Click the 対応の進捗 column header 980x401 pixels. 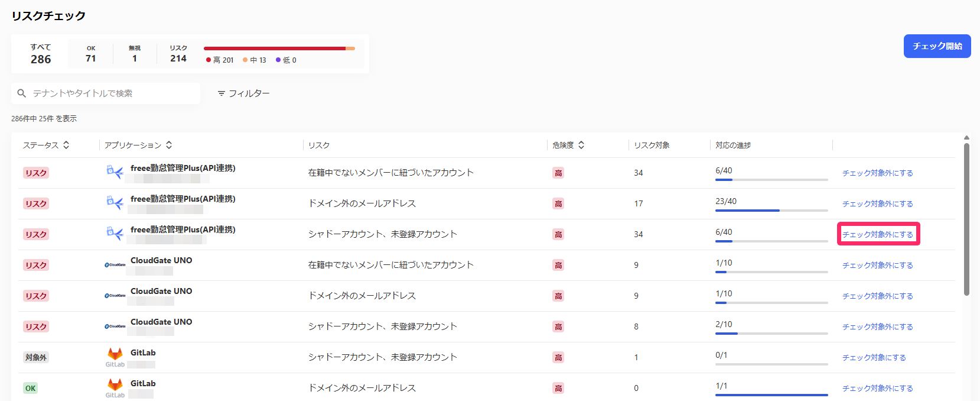pos(733,145)
